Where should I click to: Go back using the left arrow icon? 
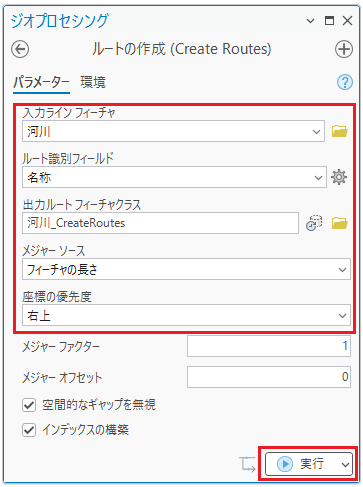pos(20,49)
